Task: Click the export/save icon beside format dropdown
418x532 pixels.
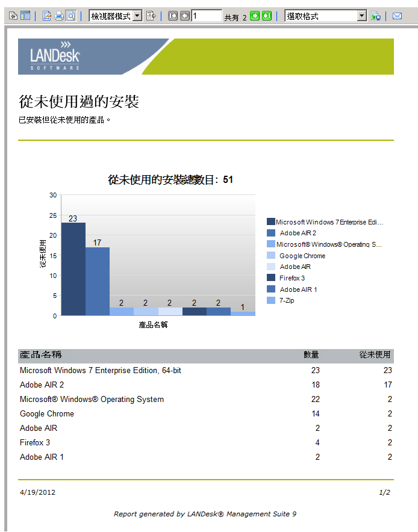Action: tap(376, 16)
